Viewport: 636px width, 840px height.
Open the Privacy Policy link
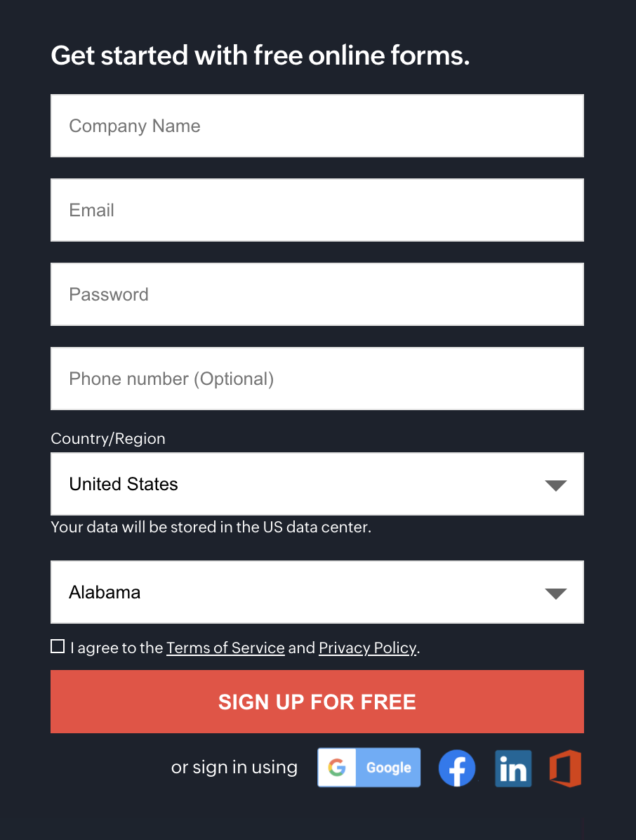368,648
